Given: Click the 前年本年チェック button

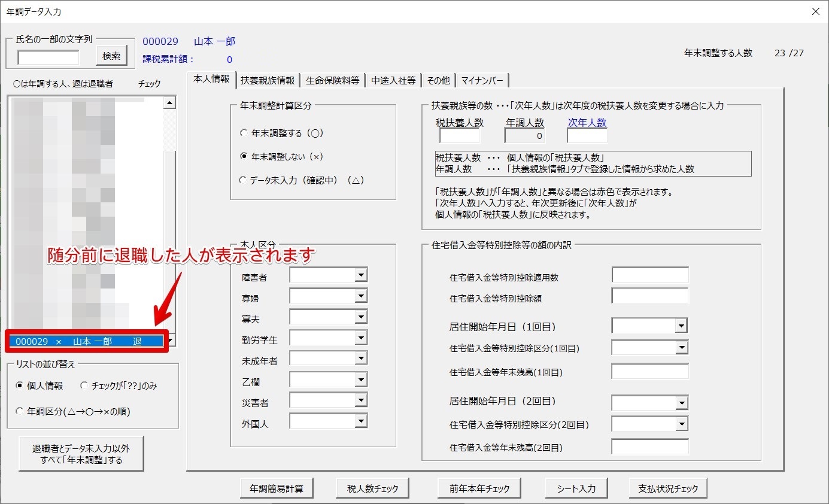Looking at the screenshot, I should click(x=479, y=488).
